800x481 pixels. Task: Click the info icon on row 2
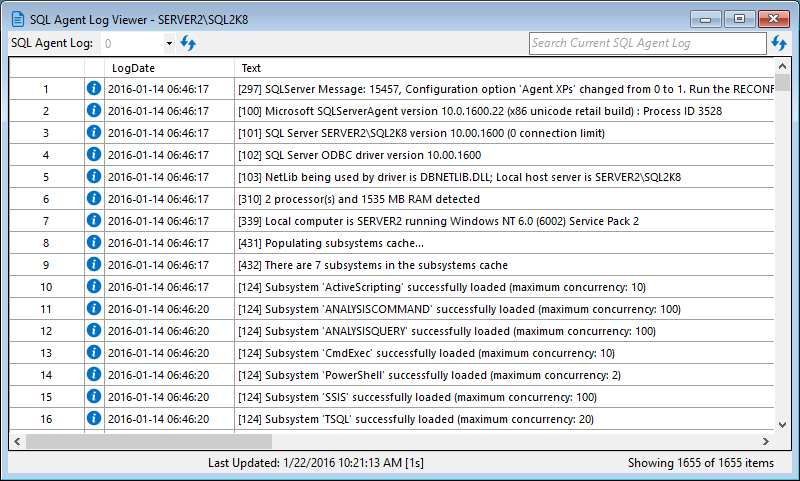click(x=94, y=110)
